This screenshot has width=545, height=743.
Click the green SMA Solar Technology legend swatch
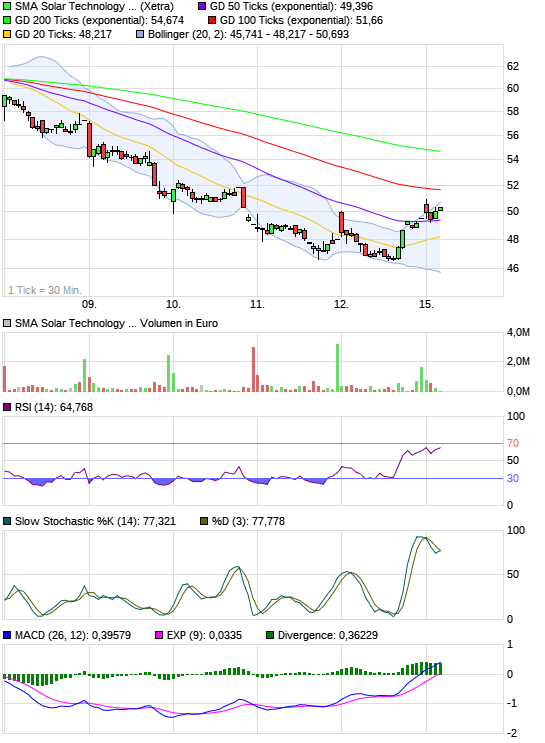[x=7, y=7]
